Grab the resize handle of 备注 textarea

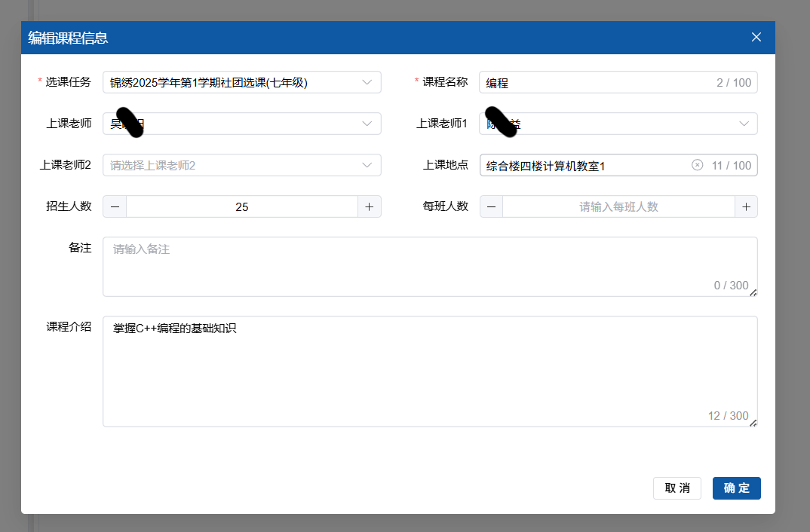pos(753,292)
